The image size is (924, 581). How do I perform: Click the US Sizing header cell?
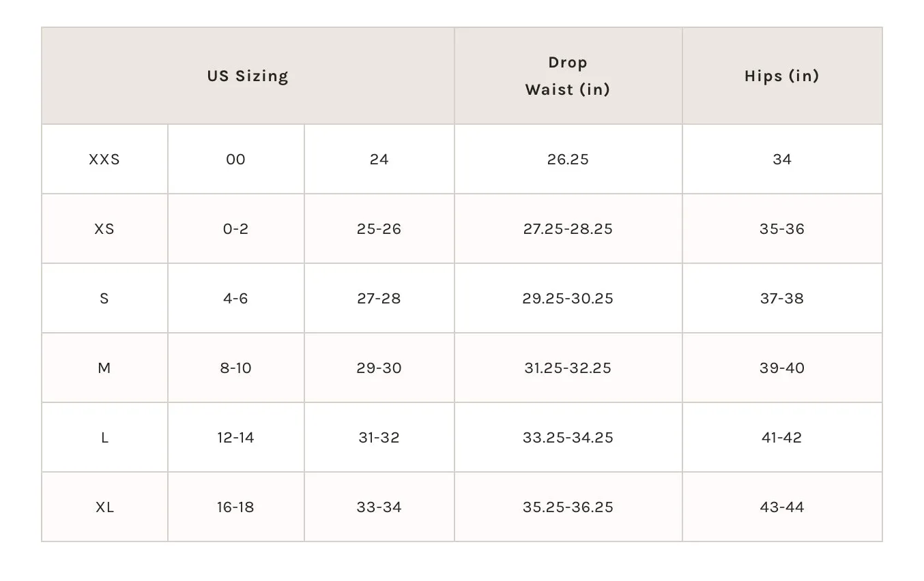(x=248, y=76)
